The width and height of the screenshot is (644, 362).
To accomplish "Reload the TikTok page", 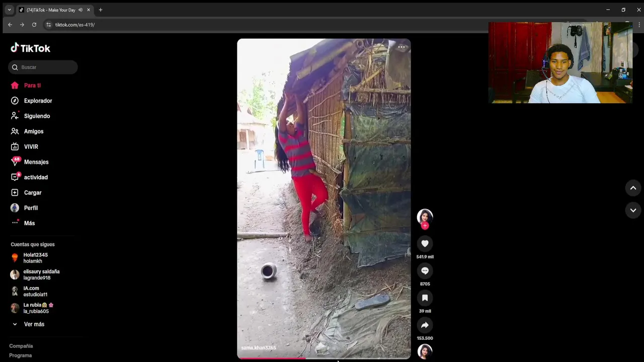I will coord(34,25).
